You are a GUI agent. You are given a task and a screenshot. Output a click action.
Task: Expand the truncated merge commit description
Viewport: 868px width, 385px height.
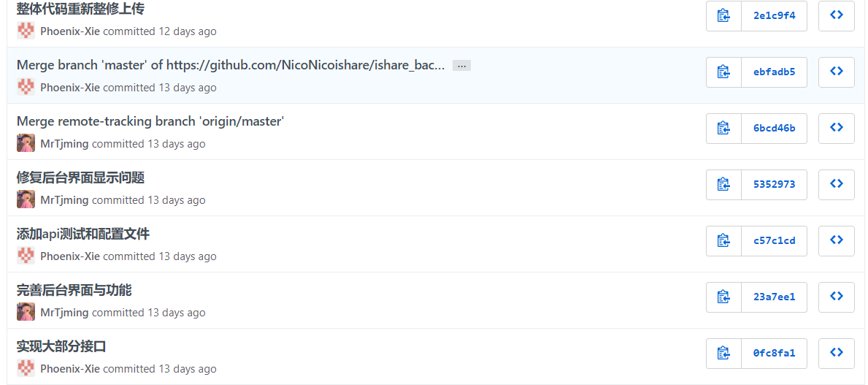461,66
